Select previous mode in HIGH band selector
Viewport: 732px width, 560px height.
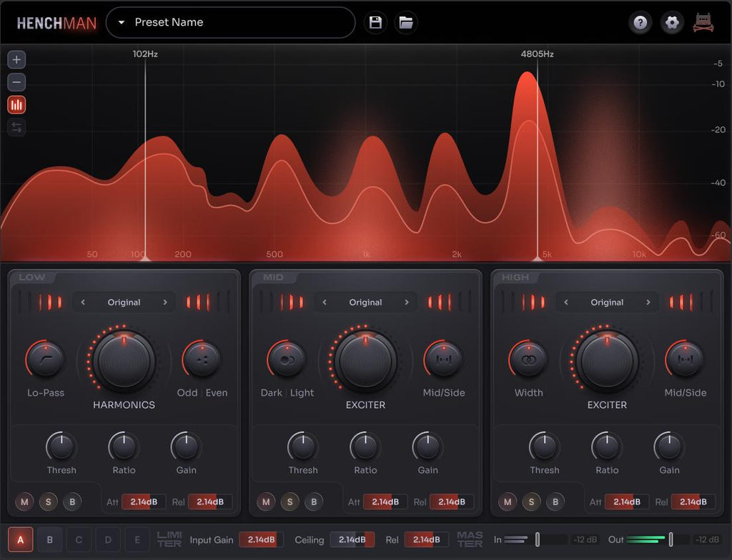[566, 302]
